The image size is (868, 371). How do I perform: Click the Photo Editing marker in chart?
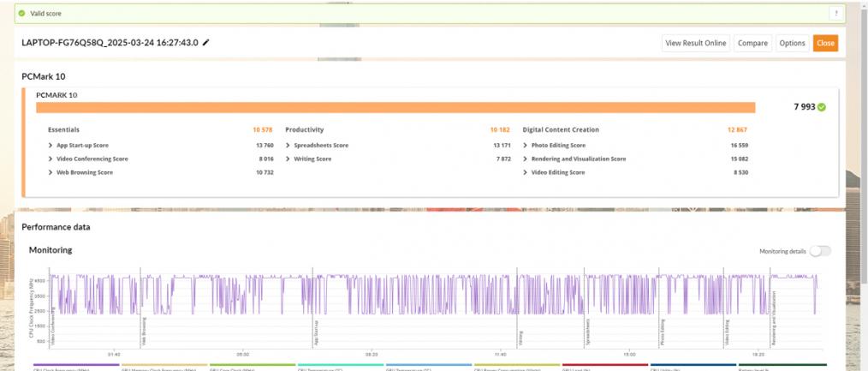663,332
